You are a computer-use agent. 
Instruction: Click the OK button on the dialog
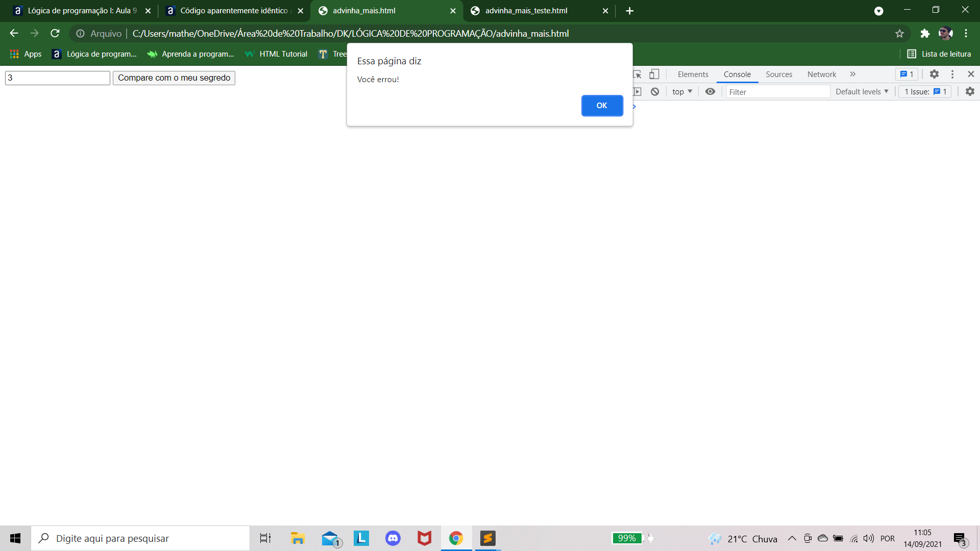pyautogui.click(x=601, y=105)
